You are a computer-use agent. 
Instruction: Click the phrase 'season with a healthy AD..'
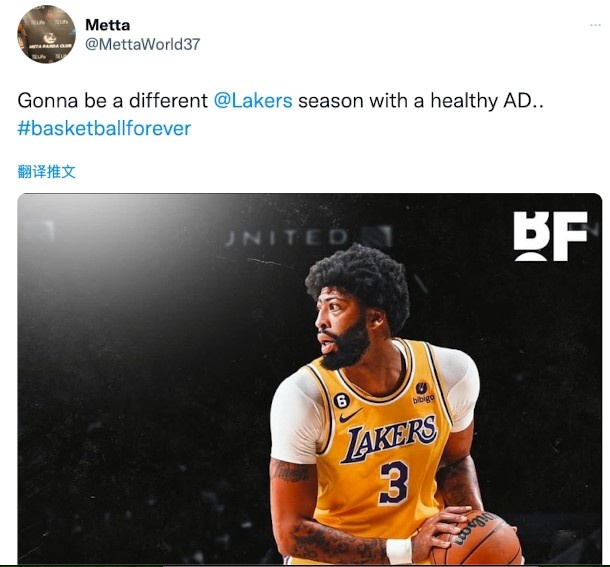421,101
